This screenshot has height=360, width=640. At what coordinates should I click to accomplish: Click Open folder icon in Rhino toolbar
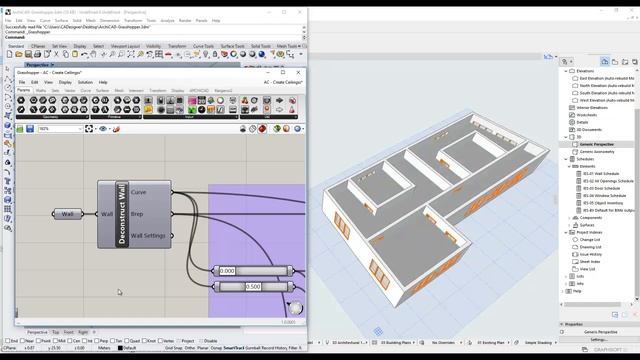[x=19, y=54]
